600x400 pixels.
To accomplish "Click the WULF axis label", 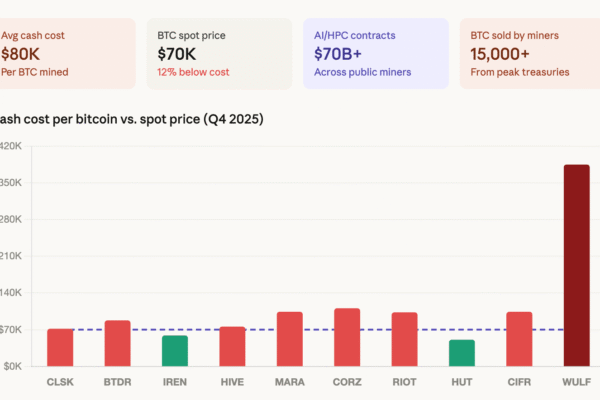I will tap(577, 381).
